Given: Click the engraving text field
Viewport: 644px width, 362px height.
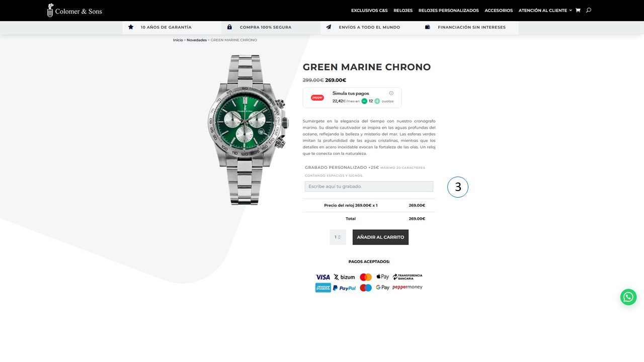Looking at the screenshot, I should pyautogui.click(x=369, y=187).
